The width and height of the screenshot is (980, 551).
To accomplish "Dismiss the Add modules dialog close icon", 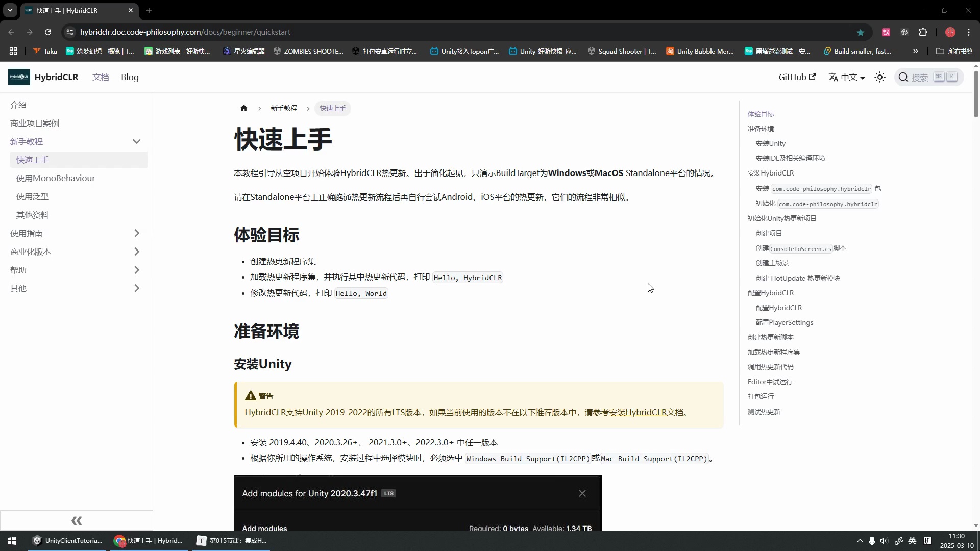I will (x=582, y=493).
